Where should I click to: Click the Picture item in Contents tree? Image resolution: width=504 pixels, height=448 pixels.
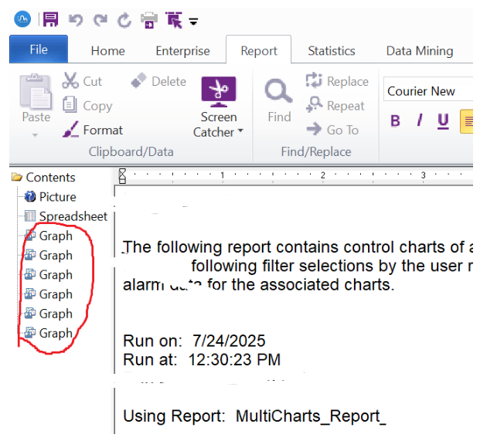57,197
